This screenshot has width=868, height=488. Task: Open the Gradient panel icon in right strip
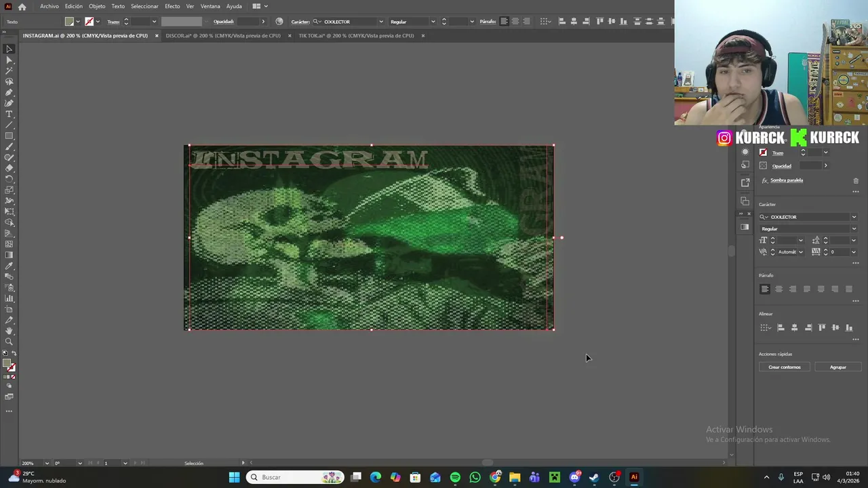(x=745, y=227)
